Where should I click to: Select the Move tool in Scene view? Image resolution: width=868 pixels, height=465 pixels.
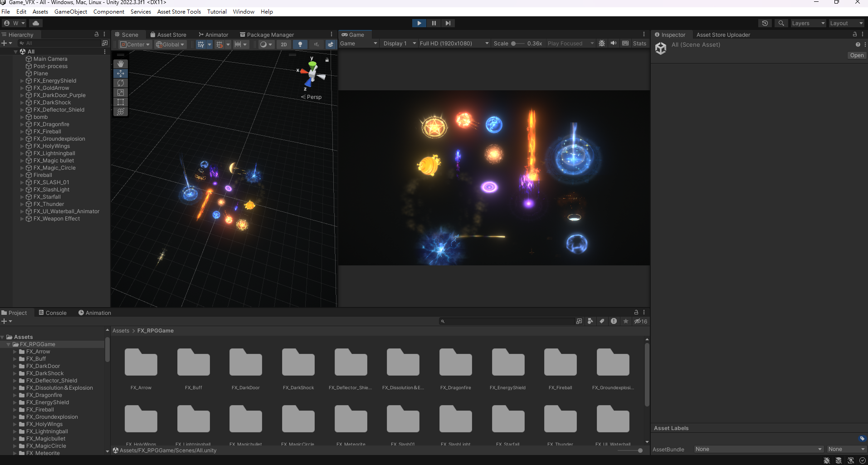point(120,73)
